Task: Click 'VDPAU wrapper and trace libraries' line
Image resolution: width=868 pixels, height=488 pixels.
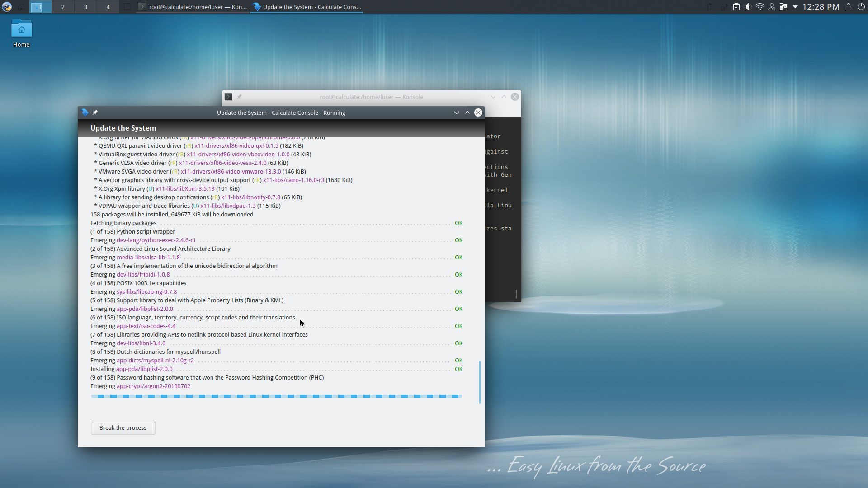Action: coord(187,206)
